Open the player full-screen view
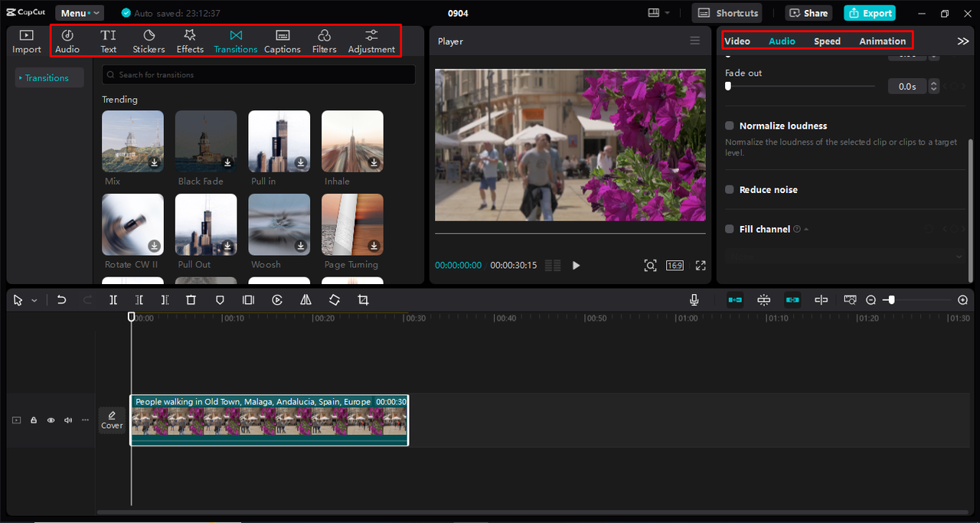980x523 pixels. point(701,266)
